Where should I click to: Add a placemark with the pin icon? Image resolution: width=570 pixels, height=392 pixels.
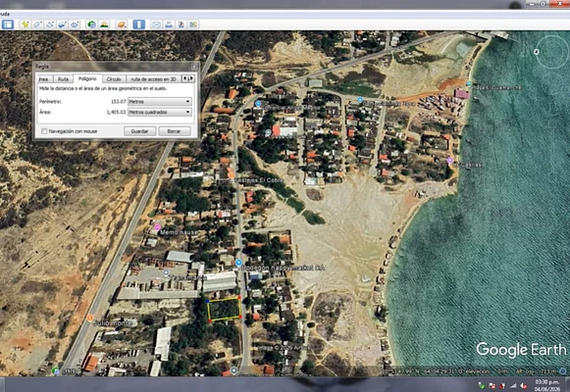coord(26,24)
